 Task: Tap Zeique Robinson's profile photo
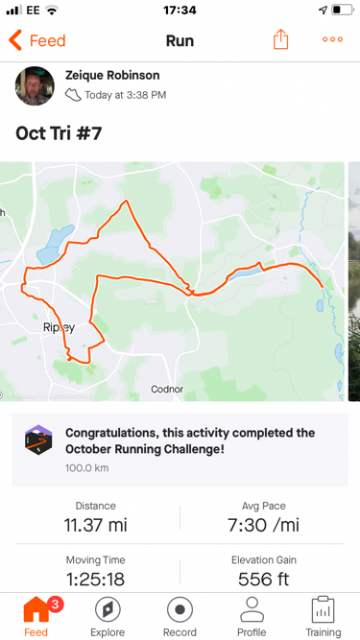pyautogui.click(x=35, y=86)
